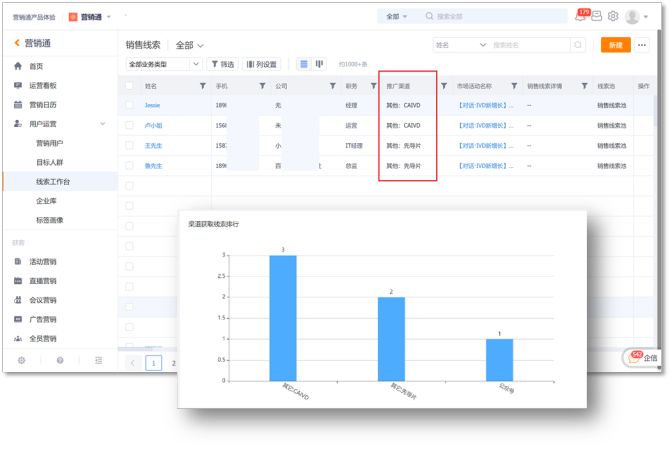The height and width of the screenshot is (450, 670).
Task: Toggle the select-all header checkbox
Action: click(x=129, y=86)
